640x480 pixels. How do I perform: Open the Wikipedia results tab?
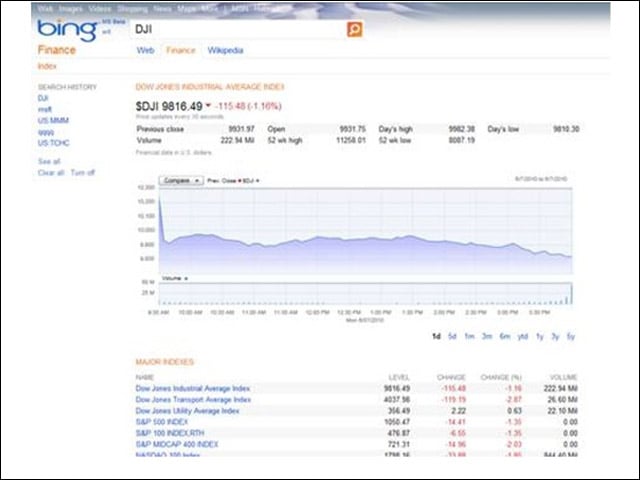(x=225, y=50)
